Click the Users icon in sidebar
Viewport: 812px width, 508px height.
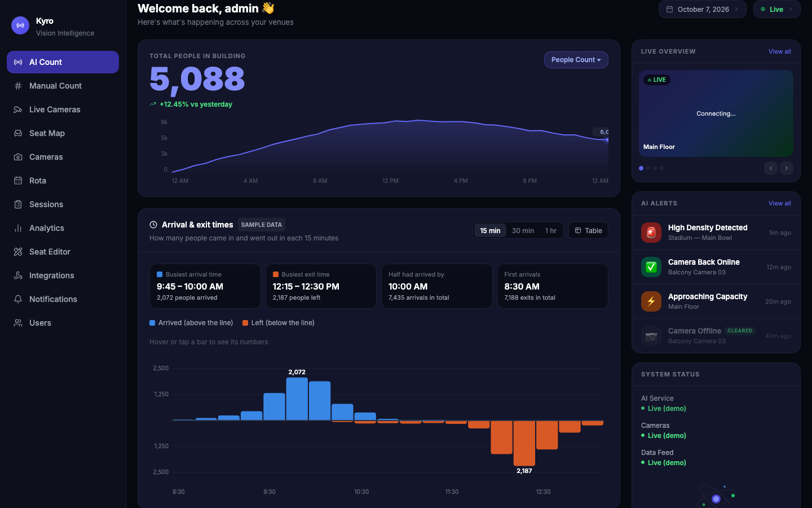click(x=18, y=323)
